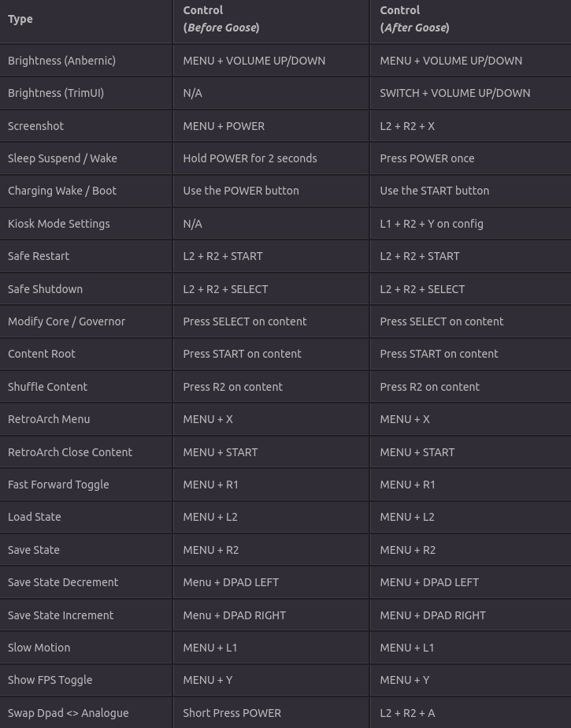Click the "Shuffle Content" row label

pyautogui.click(x=47, y=387)
